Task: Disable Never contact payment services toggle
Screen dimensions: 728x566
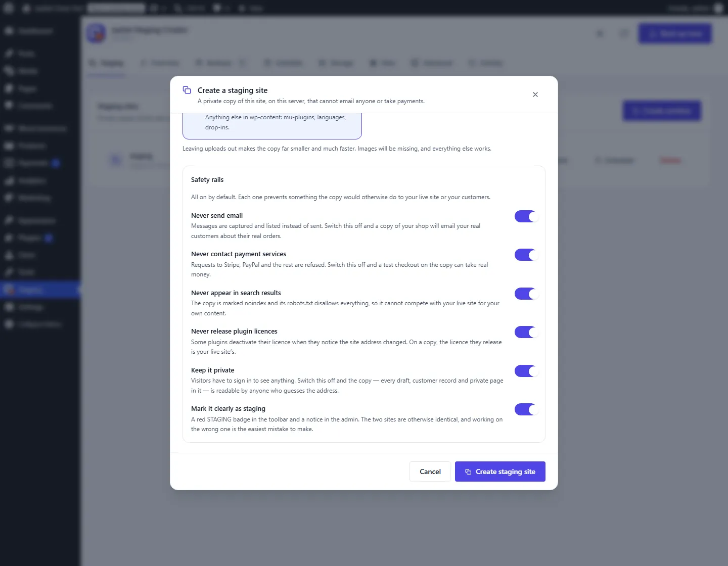Action: [x=526, y=255]
